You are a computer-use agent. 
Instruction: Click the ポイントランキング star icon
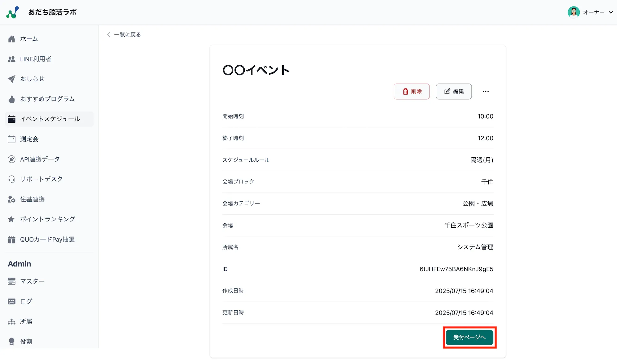(11, 219)
